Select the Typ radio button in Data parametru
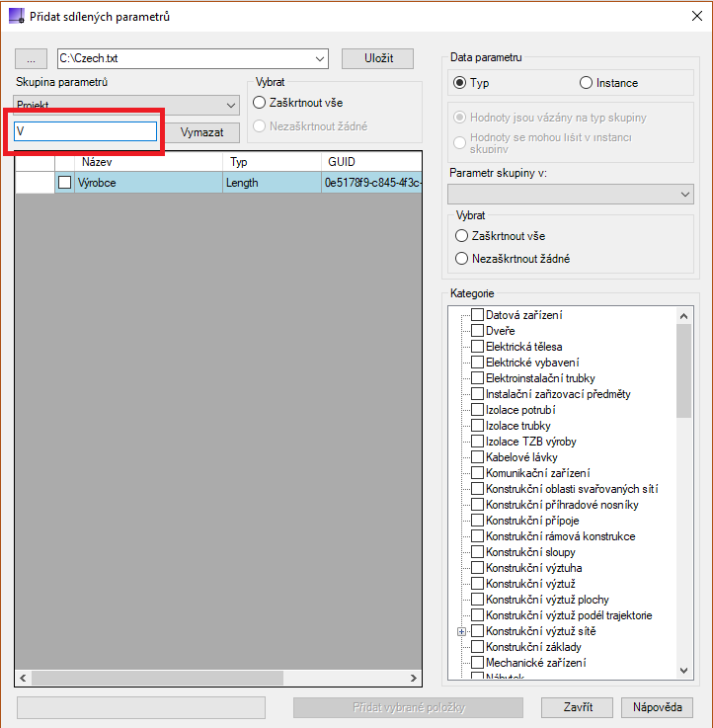 coord(459,83)
